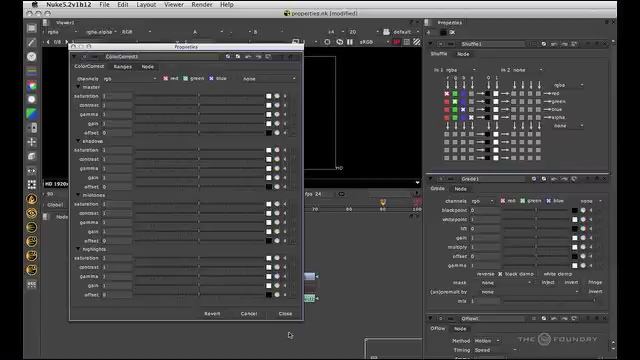Click the master gamma value field
The image size is (640, 360).
(x=118, y=114)
